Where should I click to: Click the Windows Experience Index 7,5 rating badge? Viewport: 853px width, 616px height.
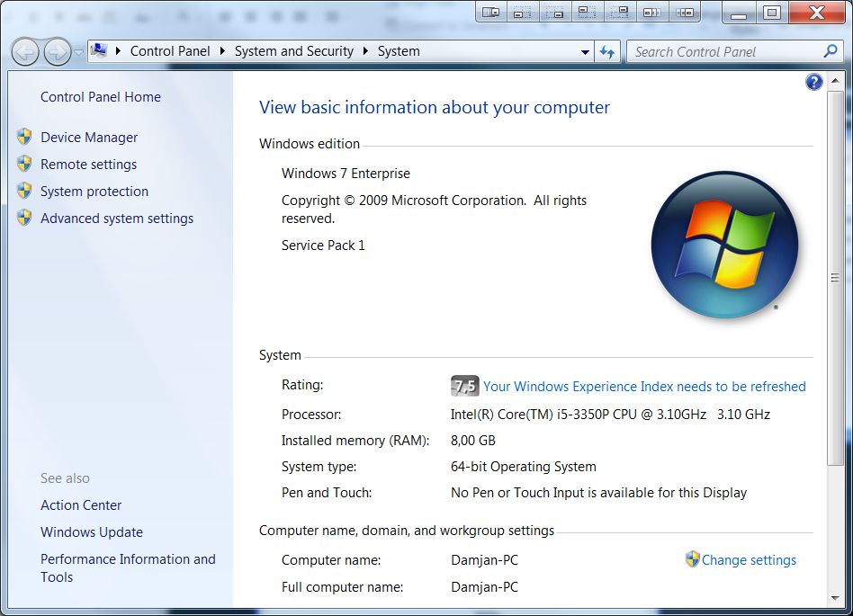(x=464, y=386)
